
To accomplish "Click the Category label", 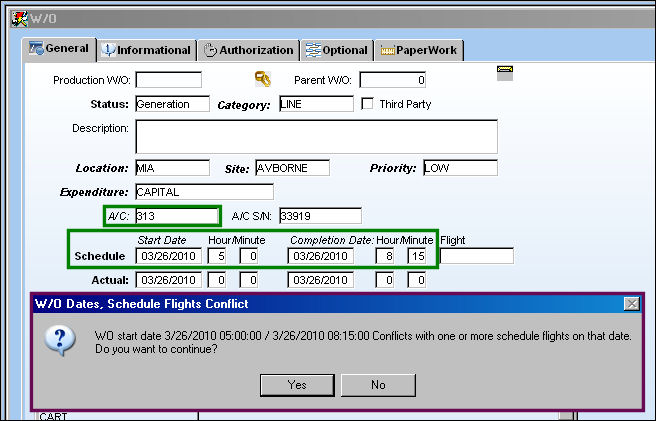I will pos(244,105).
